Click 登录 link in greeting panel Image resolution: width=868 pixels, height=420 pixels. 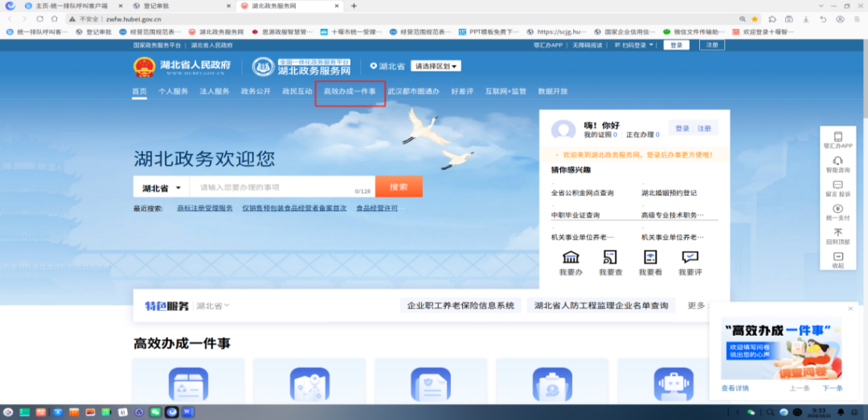pyautogui.click(x=682, y=128)
